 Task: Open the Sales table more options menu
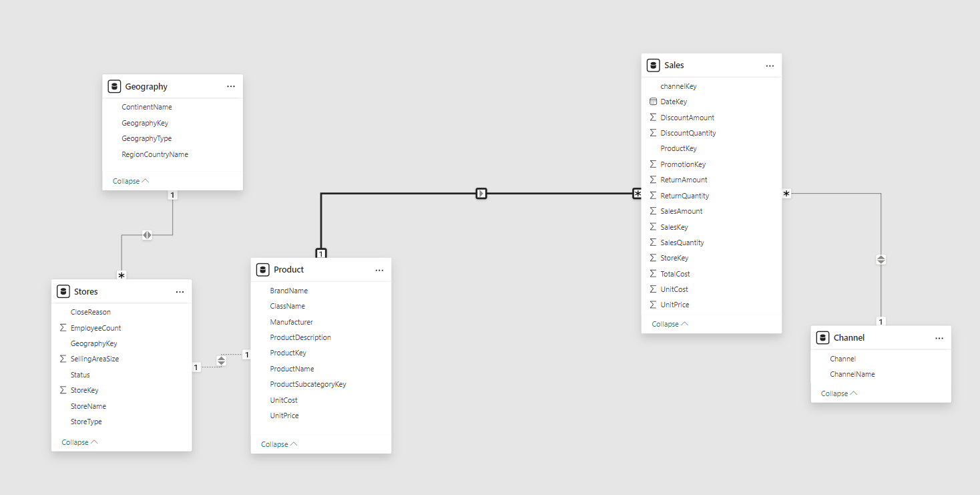pos(769,65)
